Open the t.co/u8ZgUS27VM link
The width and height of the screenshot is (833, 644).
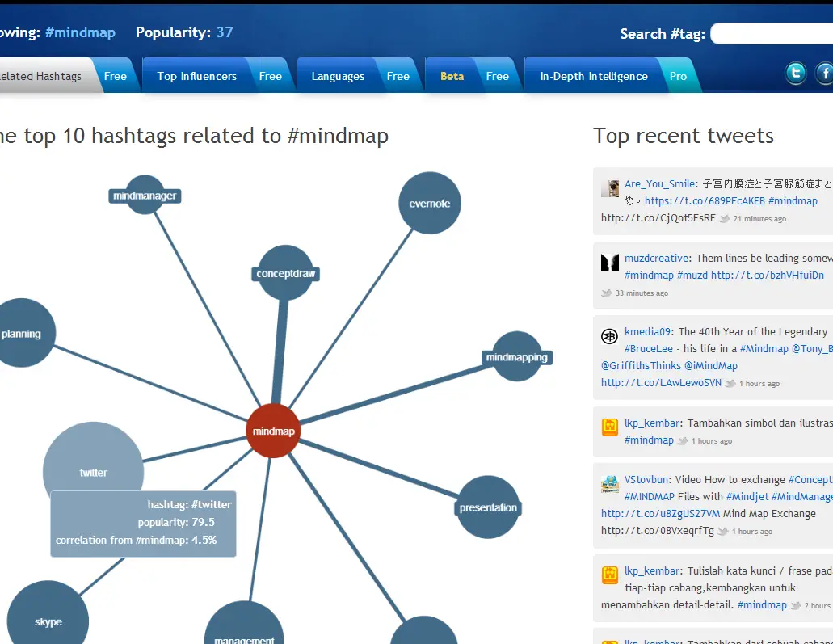click(x=660, y=513)
